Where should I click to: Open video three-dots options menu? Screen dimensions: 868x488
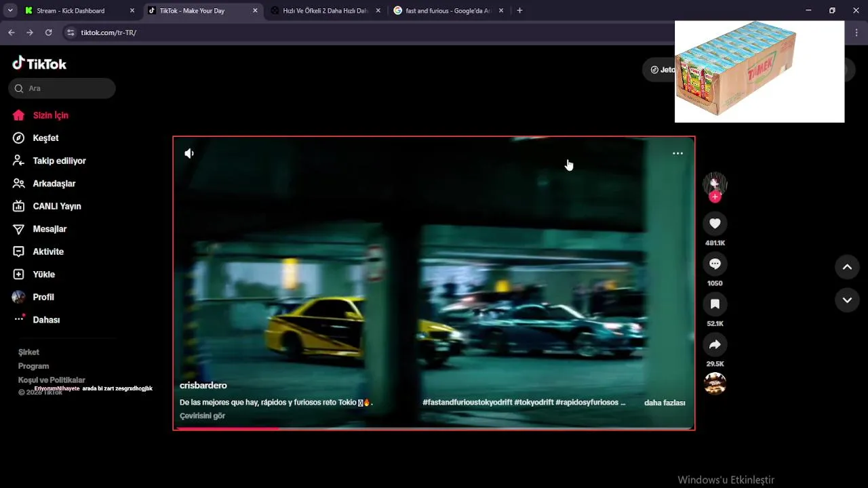(x=677, y=153)
